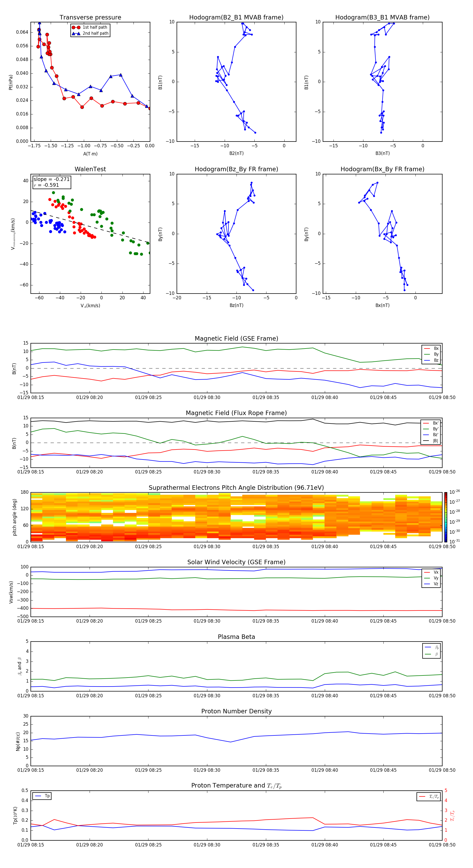Click the "Hodogram(Bz_By FR frame)" title
The height and width of the screenshot is (868, 473).
(236, 169)
